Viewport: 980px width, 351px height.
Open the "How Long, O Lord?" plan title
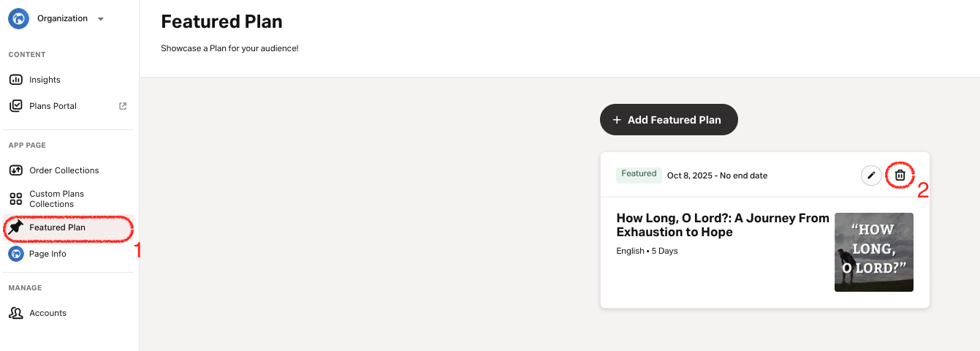tap(722, 225)
